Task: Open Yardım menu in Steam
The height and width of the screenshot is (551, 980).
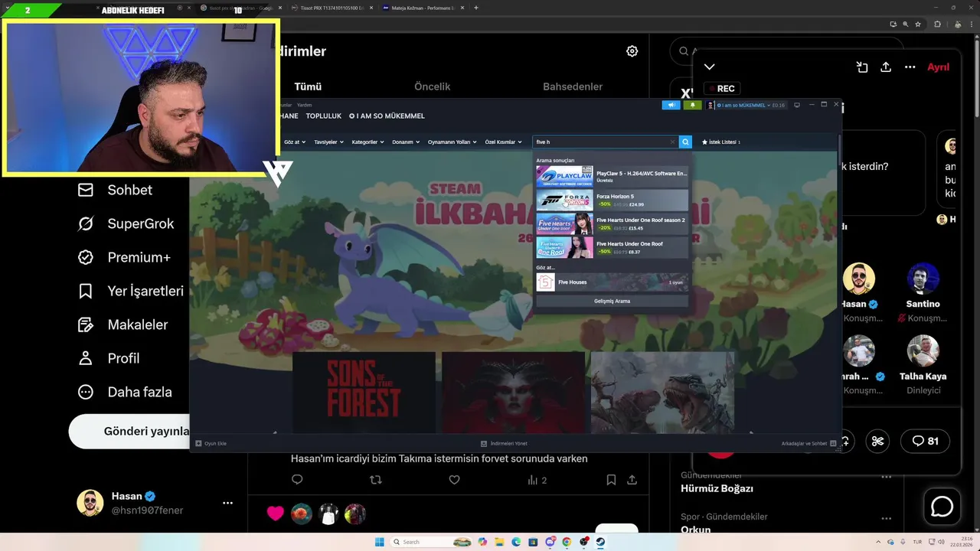Action: tap(304, 105)
